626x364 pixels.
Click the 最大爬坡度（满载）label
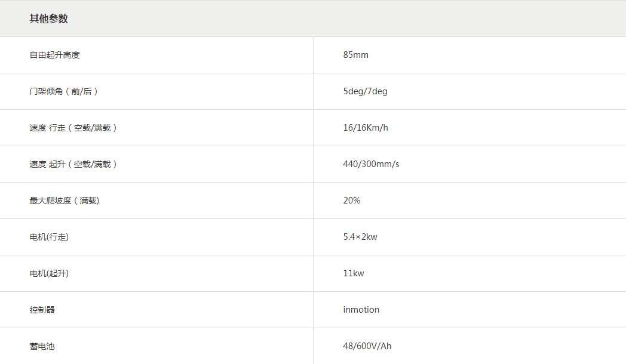click(65, 200)
